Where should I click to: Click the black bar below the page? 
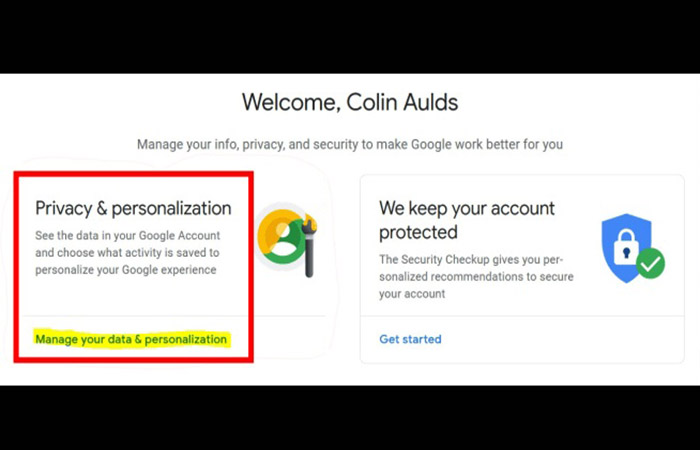tap(349, 418)
